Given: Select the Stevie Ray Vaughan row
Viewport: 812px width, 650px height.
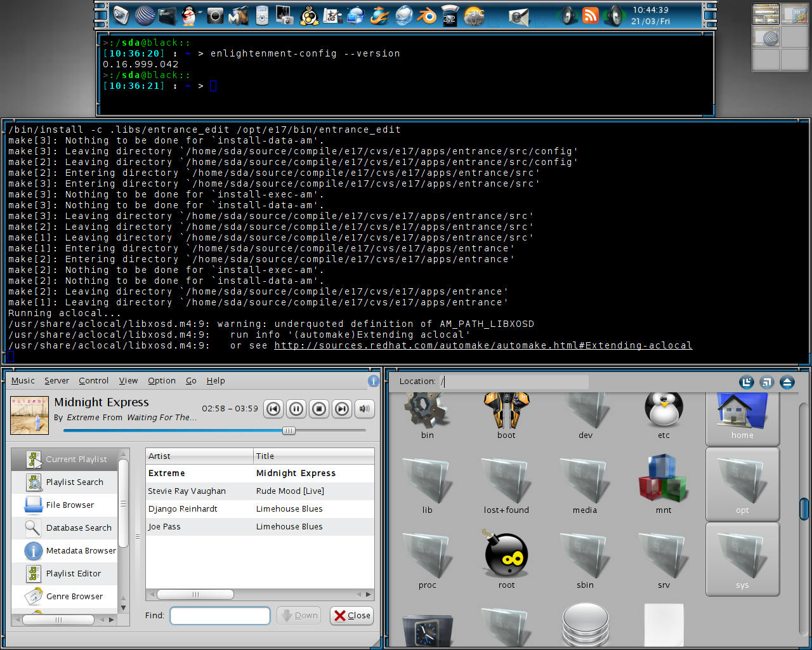Looking at the screenshot, I should pyautogui.click(x=260, y=491).
